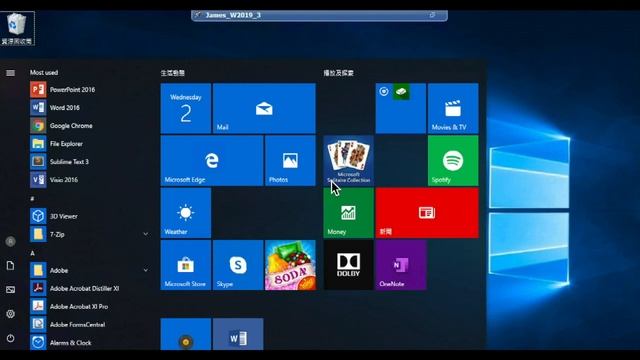Click the Power button in Start sidebar

[x=11, y=338]
